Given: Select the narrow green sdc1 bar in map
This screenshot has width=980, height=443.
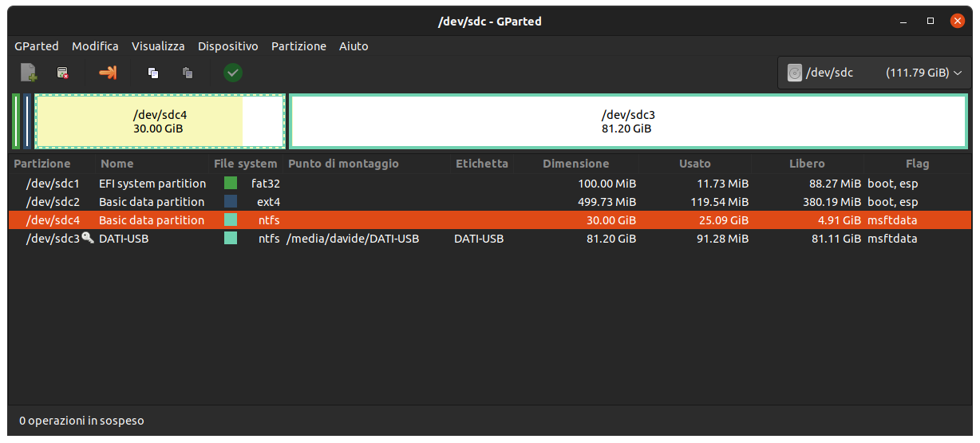Looking at the screenshot, I should [16, 121].
